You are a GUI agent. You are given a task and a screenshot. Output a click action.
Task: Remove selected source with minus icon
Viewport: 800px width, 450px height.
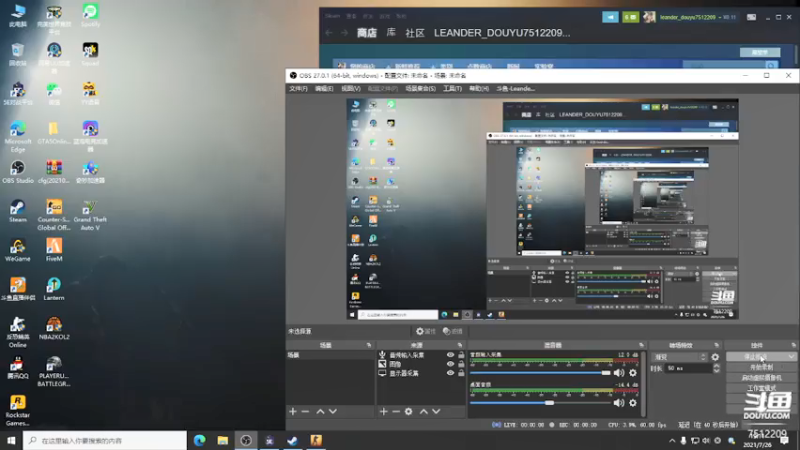coord(396,411)
